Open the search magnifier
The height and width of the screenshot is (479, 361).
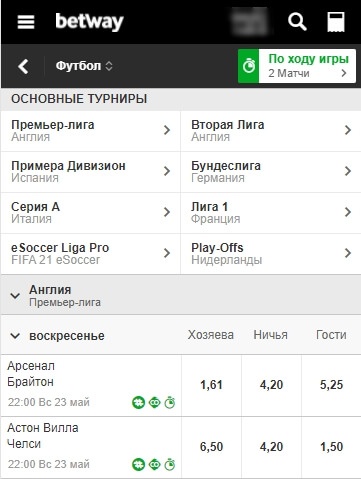pos(297,22)
